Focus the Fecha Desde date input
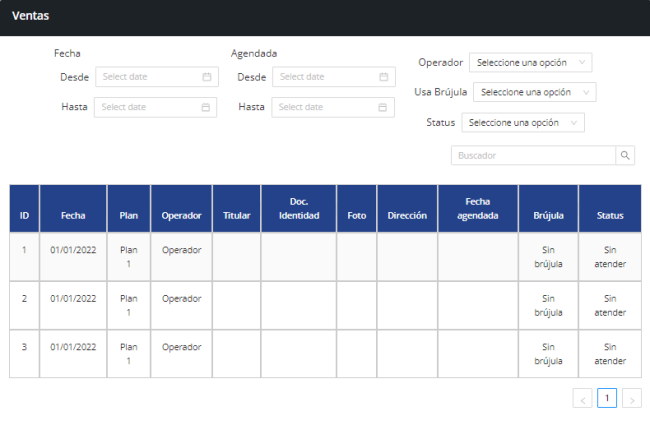The width and height of the screenshot is (650, 439). click(x=148, y=77)
